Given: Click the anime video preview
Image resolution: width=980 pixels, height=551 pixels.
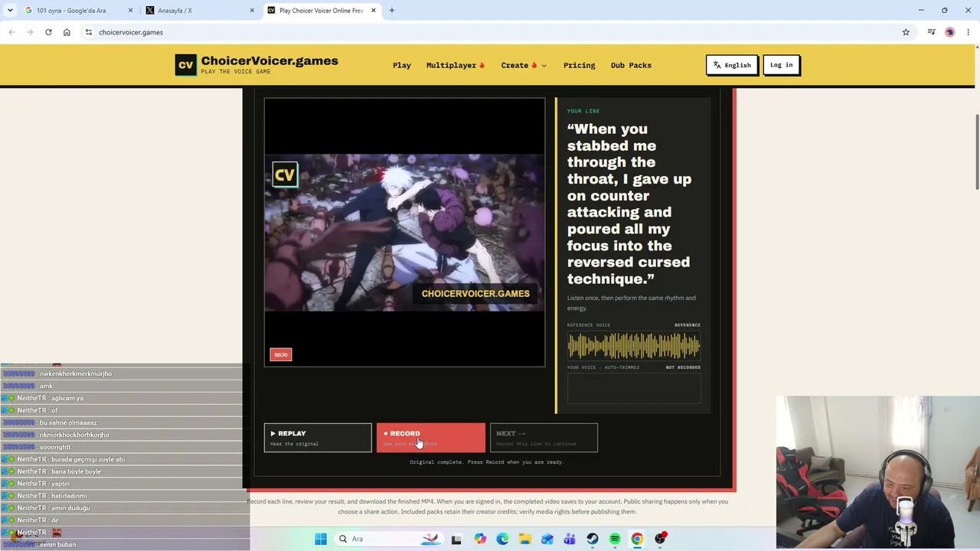Looking at the screenshot, I should 405,233.
